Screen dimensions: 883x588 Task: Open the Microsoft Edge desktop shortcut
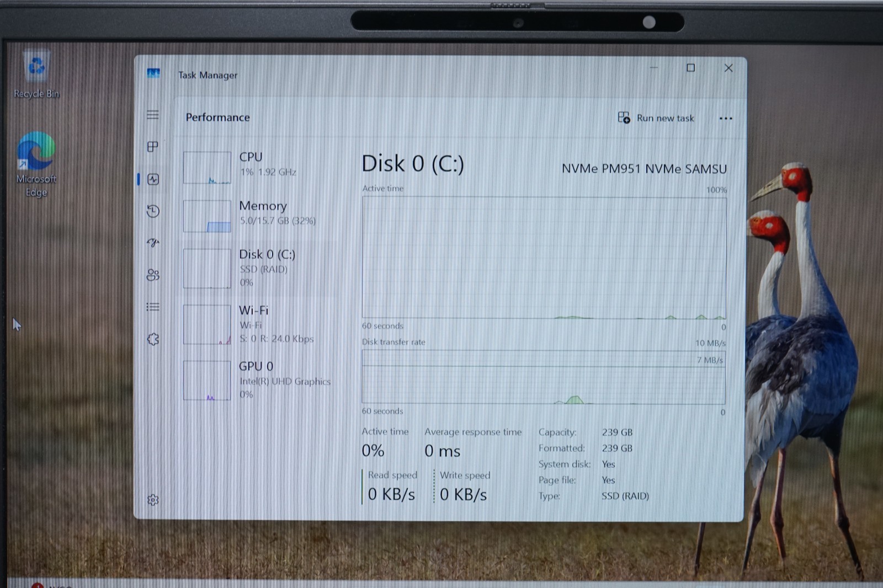pos(36,164)
